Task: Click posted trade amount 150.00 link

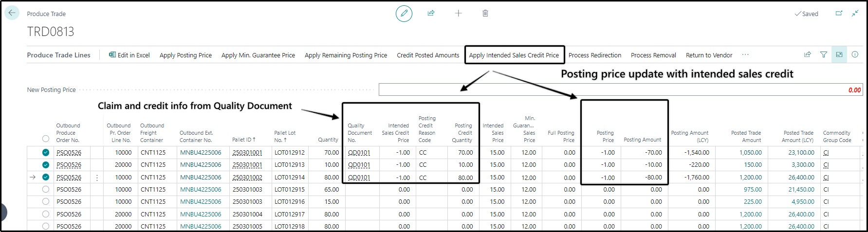Action: [753, 165]
